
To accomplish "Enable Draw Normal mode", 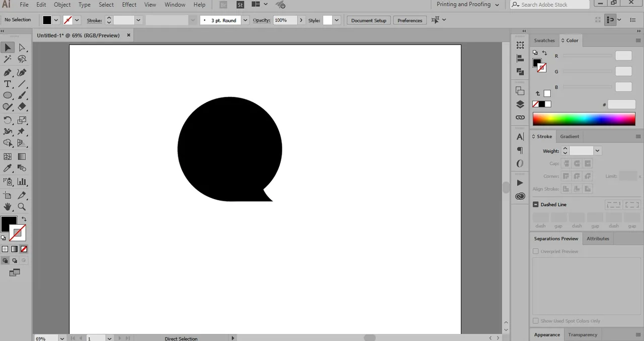I will (5, 261).
